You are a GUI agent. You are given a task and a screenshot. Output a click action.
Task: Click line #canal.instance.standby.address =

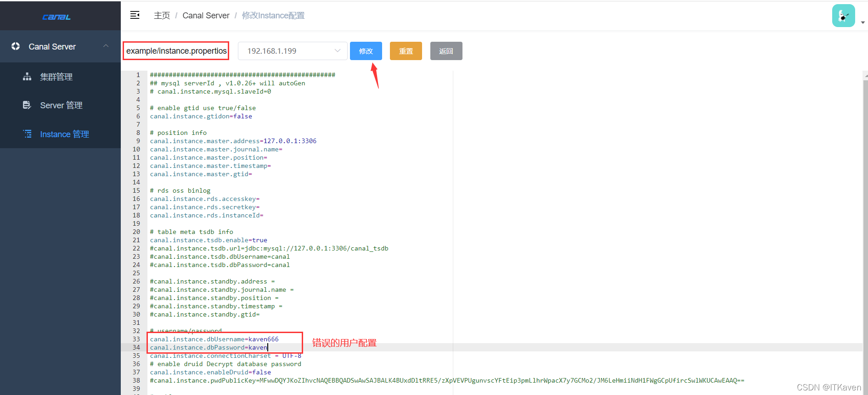click(x=212, y=281)
